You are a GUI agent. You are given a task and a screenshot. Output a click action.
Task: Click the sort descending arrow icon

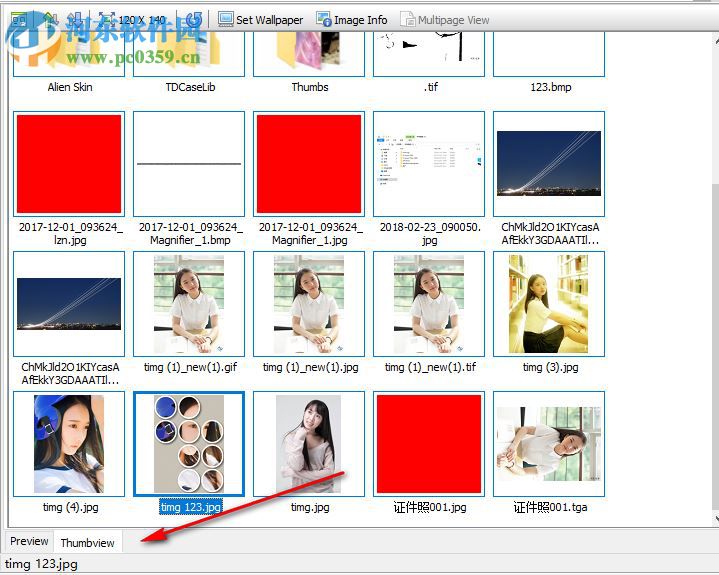coord(75,20)
